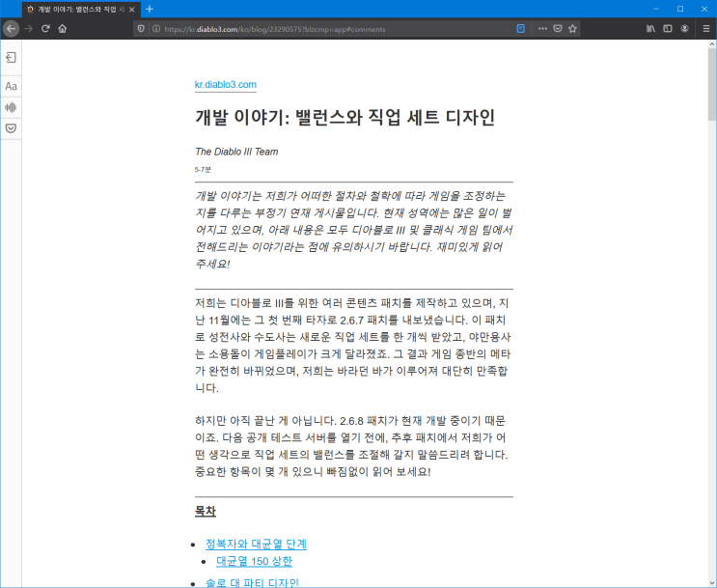The width and height of the screenshot is (717, 588).
Task: Bookmark this page with the star
Action: point(572,29)
